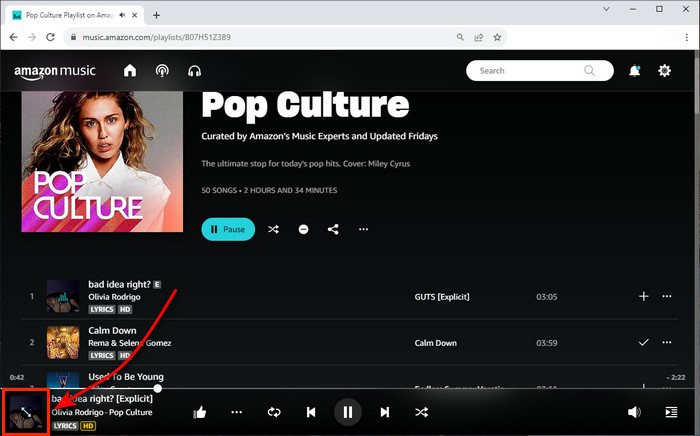Open more options in player bar
Viewport: 700px width, 436px height.
[x=237, y=412]
